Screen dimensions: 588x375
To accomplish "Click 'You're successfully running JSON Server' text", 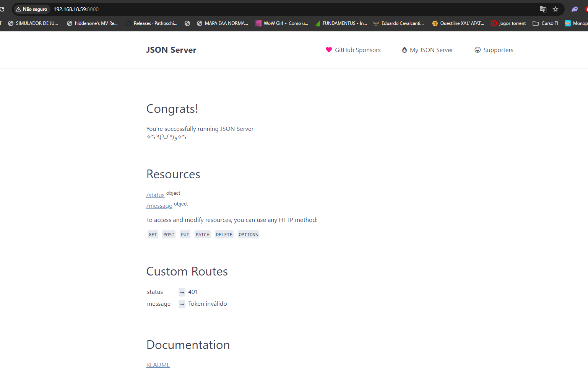I will [x=200, y=129].
